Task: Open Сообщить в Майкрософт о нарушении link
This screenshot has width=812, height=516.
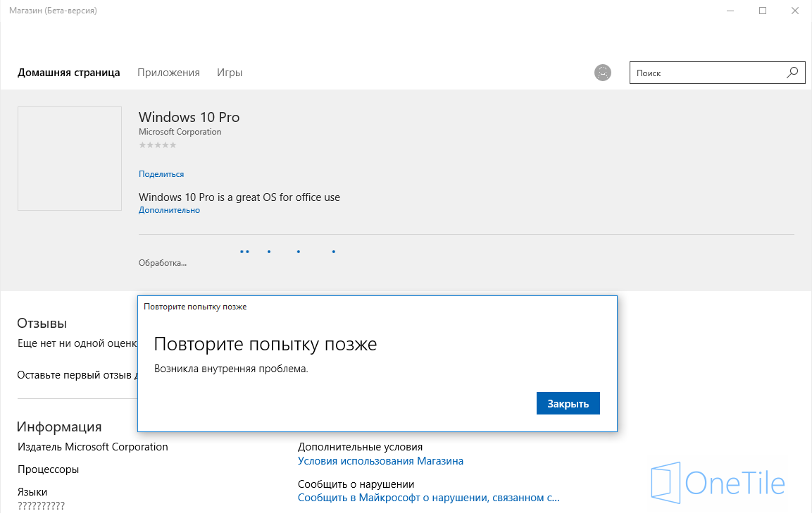Action: [429, 498]
